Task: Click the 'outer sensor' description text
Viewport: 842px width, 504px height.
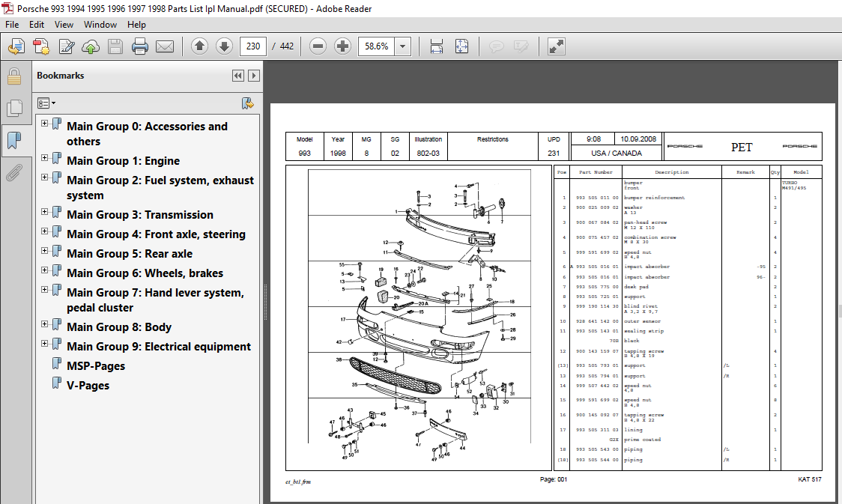Action: pyautogui.click(x=642, y=321)
